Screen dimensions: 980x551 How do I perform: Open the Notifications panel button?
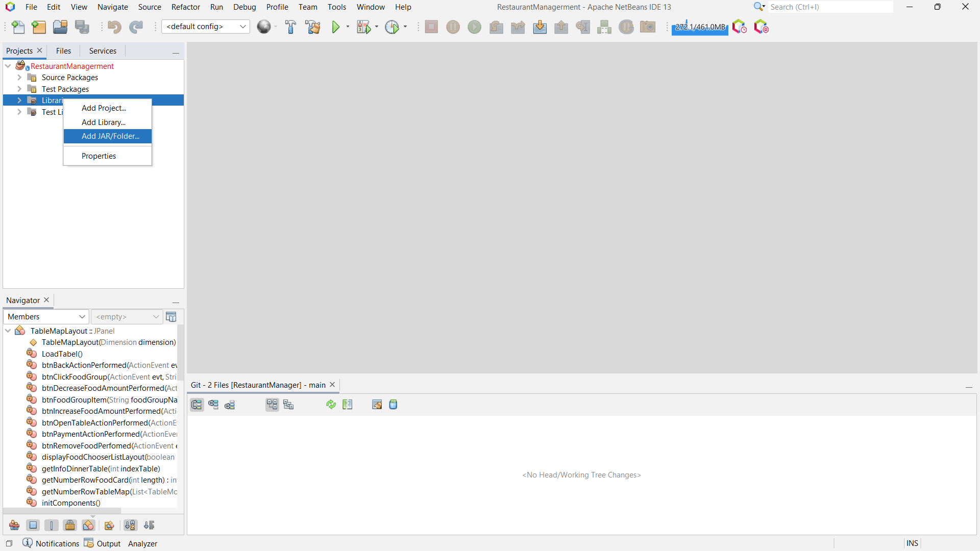51,543
